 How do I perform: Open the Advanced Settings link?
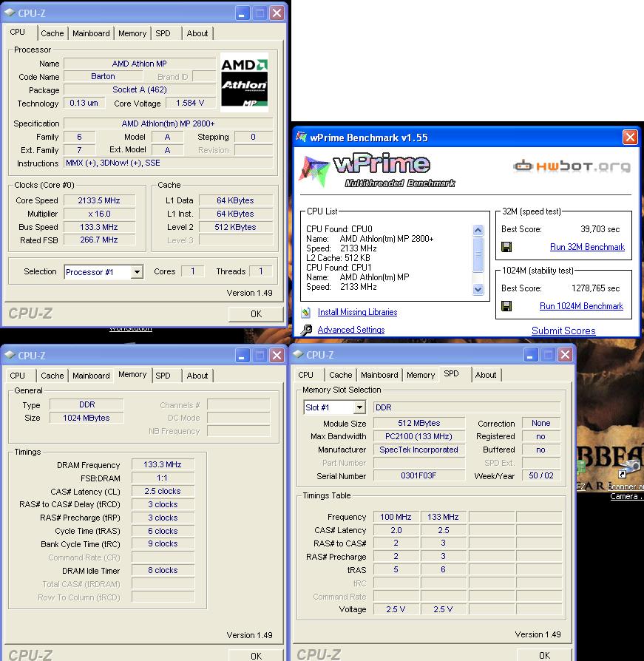351,330
